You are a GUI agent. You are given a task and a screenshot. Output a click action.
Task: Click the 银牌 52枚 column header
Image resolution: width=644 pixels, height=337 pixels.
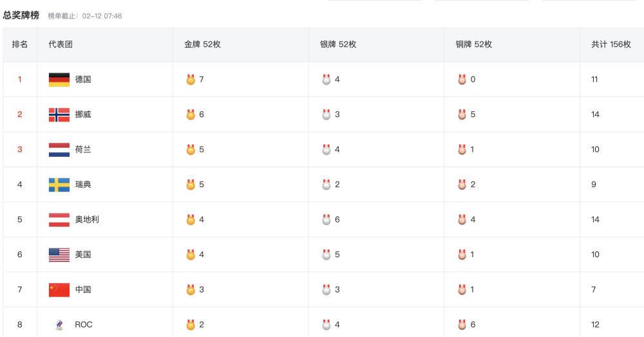pos(338,44)
